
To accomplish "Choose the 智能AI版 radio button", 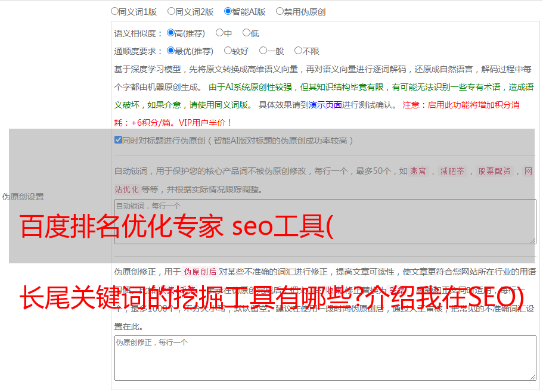I will 228,11.
